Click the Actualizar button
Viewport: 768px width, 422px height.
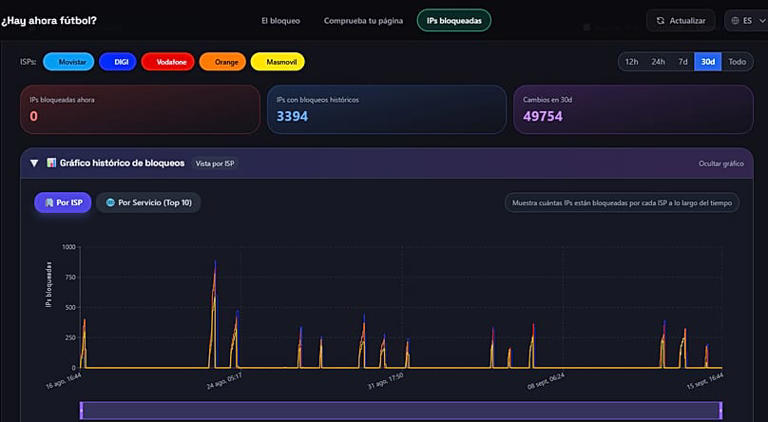681,21
